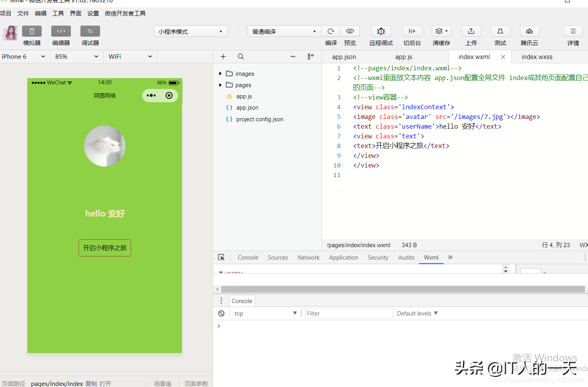Click the 复制 page path link
Screen dimensions: 588x387
click(x=91, y=384)
